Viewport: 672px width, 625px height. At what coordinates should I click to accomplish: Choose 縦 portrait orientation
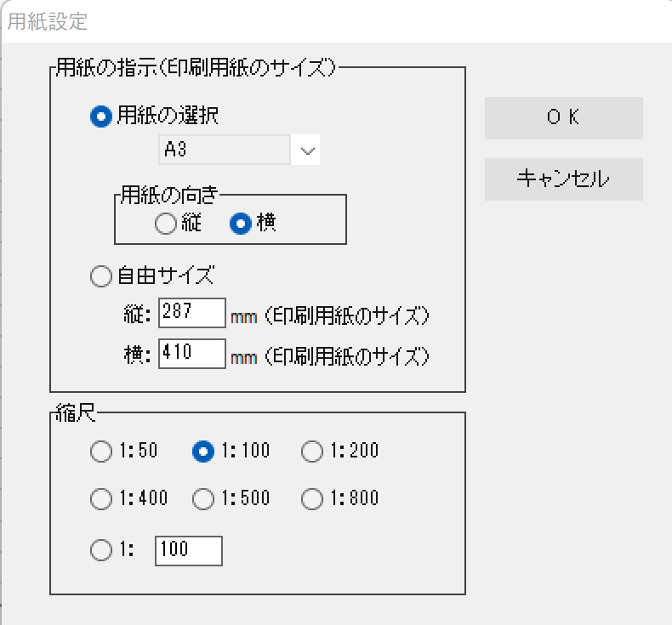[x=165, y=224]
